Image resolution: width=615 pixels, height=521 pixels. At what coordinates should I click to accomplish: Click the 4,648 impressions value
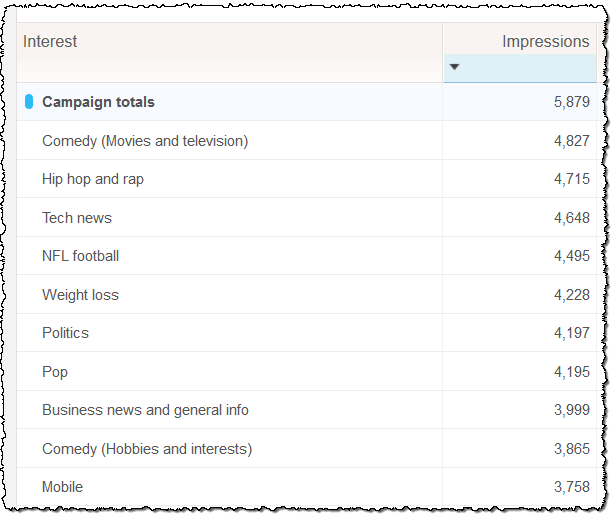point(571,218)
